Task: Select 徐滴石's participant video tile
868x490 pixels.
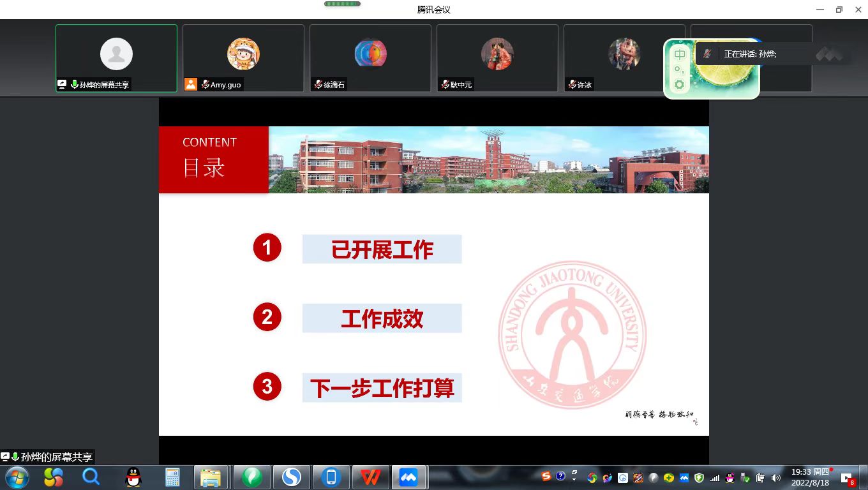Action: (x=370, y=58)
